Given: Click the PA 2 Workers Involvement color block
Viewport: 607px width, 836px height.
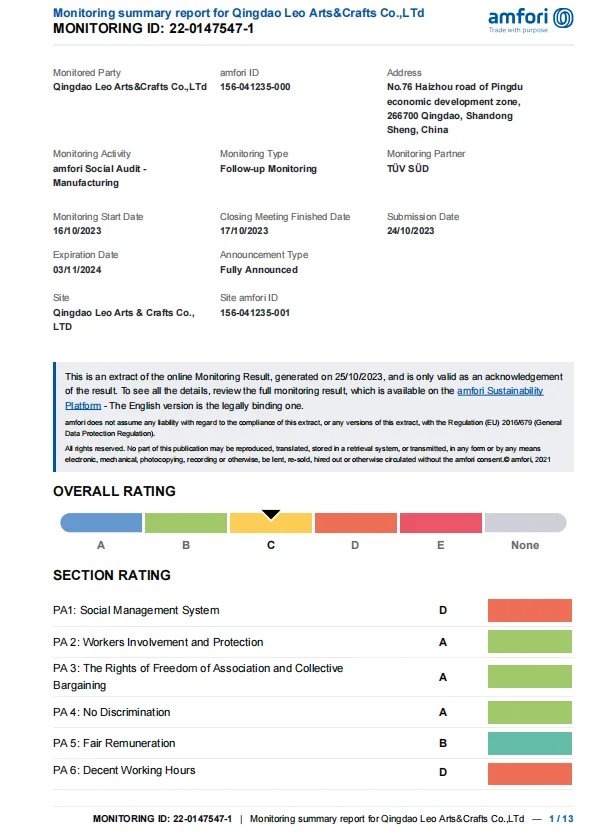Looking at the screenshot, I should coord(530,641).
